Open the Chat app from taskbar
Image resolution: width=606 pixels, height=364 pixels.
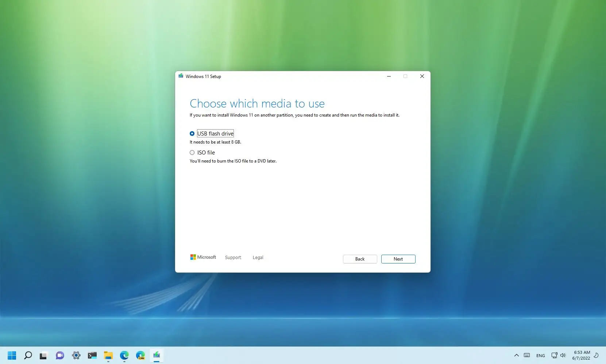click(x=60, y=355)
